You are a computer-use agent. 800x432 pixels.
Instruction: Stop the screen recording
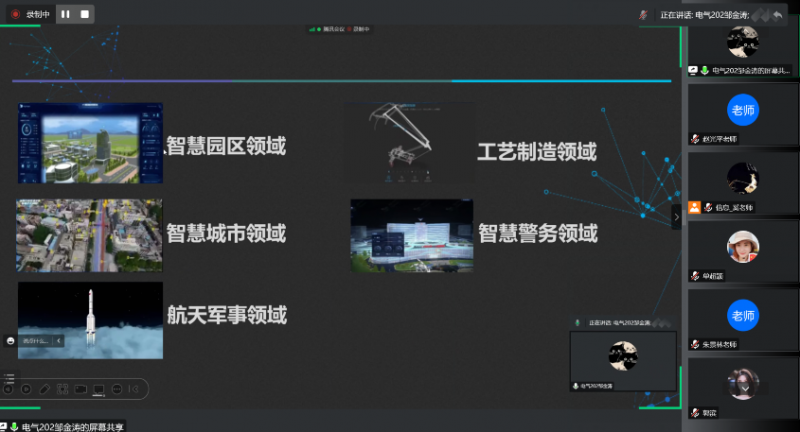tap(85, 14)
